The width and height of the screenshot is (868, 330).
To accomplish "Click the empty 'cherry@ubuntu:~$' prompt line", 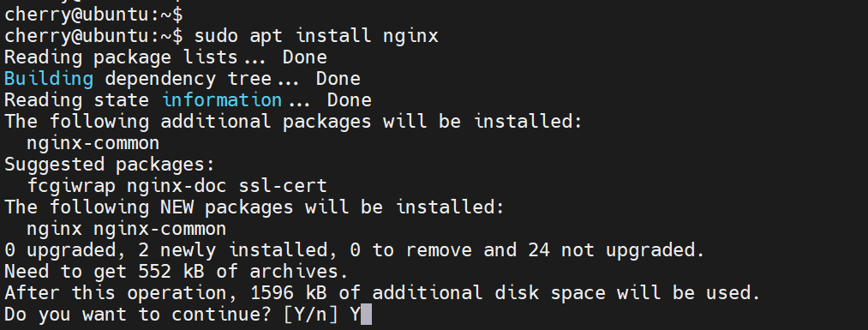I will click(93, 15).
